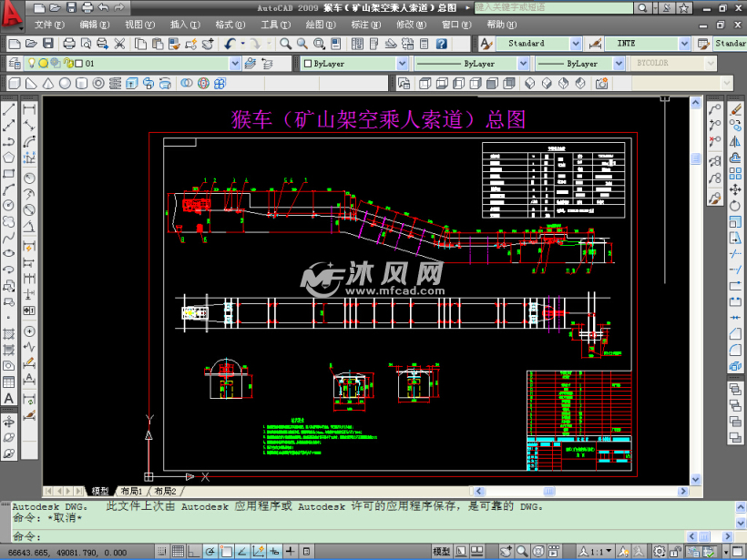This screenshot has height=560, width=747.
Task: Open the 绘图 (Draw) menu
Action: tap(317, 25)
